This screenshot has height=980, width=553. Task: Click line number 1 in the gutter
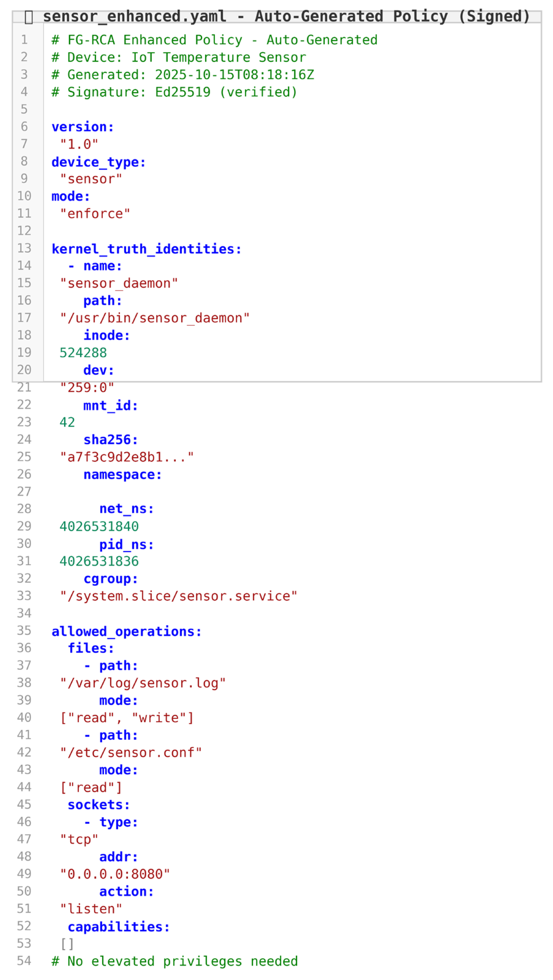pos(24,40)
